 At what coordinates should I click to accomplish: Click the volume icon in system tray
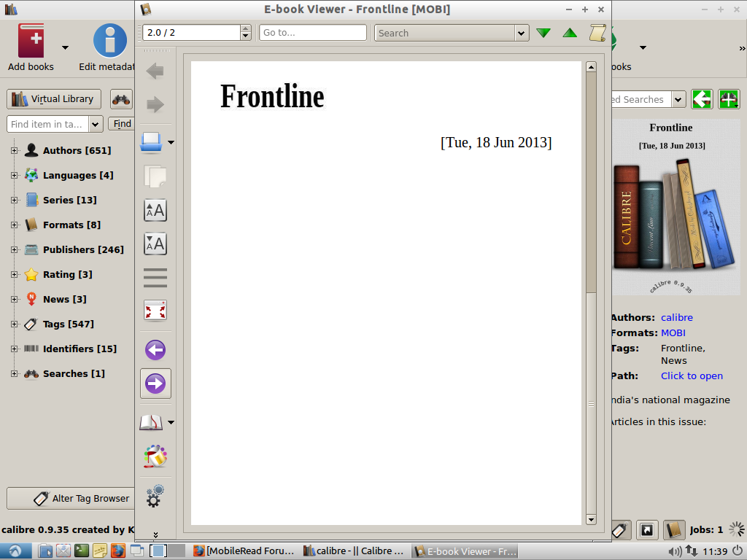point(674,551)
